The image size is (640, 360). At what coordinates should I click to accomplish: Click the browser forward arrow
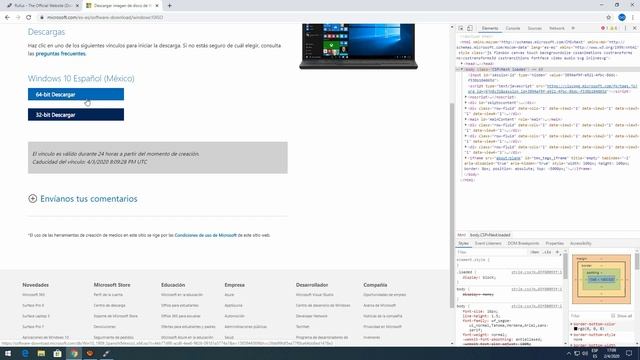[x=18, y=18]
